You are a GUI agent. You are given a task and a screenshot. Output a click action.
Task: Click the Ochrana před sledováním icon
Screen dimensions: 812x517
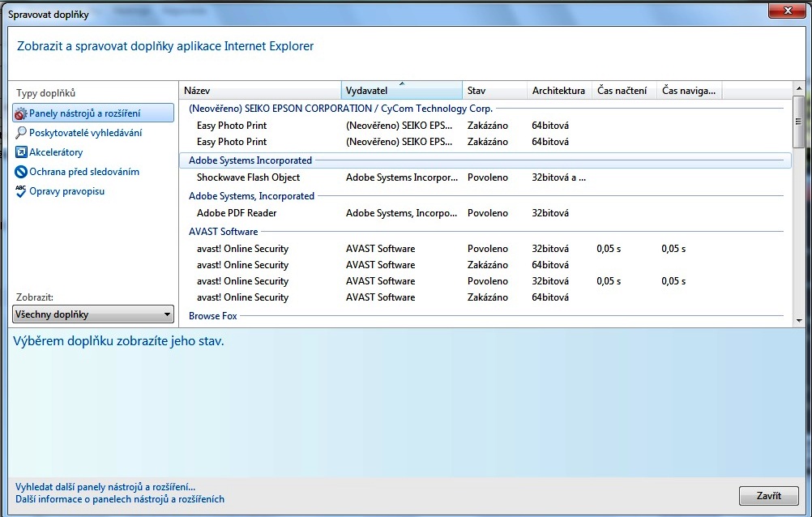(21, 172)
